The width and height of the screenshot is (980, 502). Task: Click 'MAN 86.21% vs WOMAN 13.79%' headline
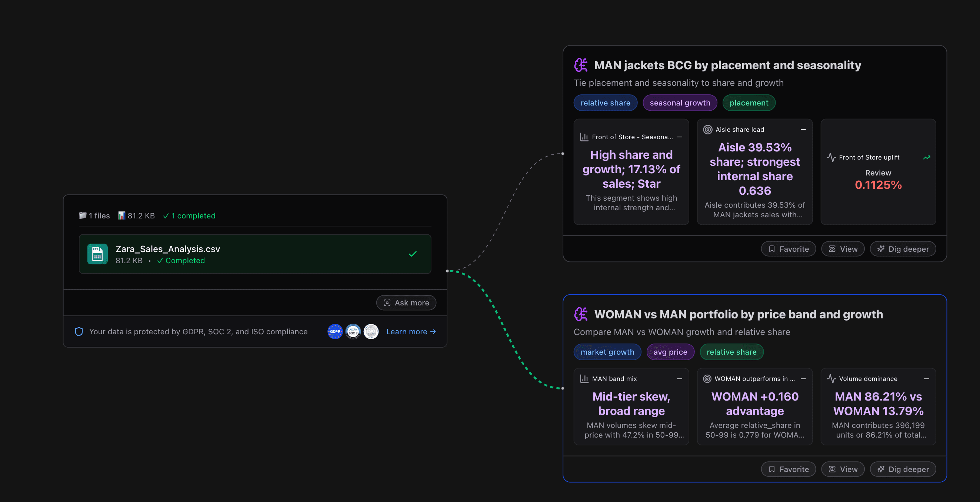(x=878, y=404)
